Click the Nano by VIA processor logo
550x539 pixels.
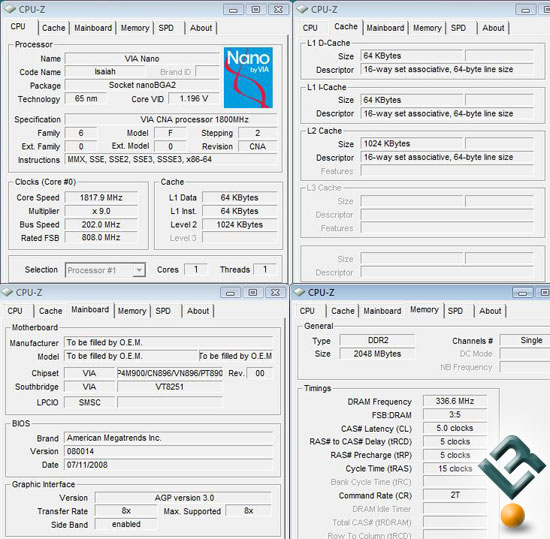point(248,78)
